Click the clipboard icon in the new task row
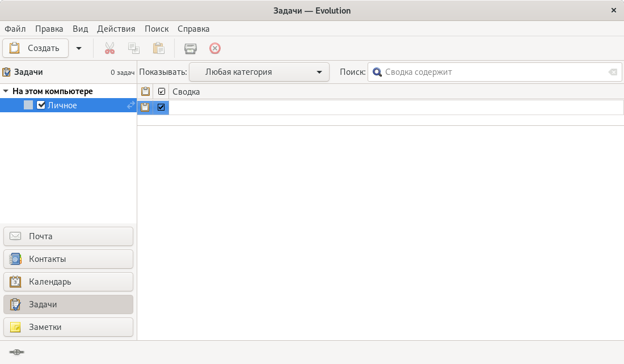 point(145,107)
